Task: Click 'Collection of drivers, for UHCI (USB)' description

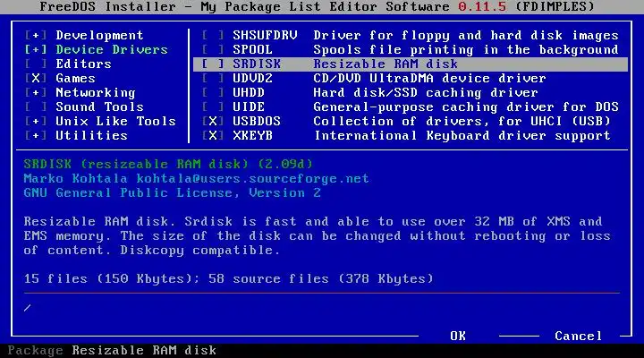Action: click(x=462, y=121)
